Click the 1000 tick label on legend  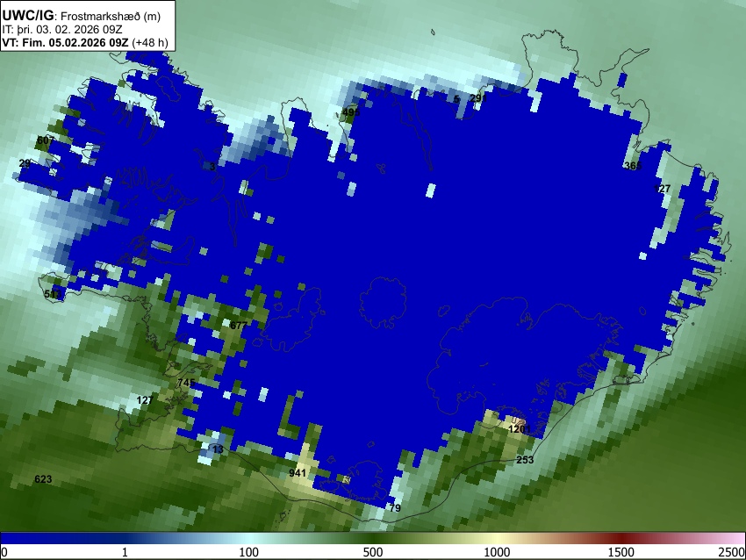(x=497, y=552)
